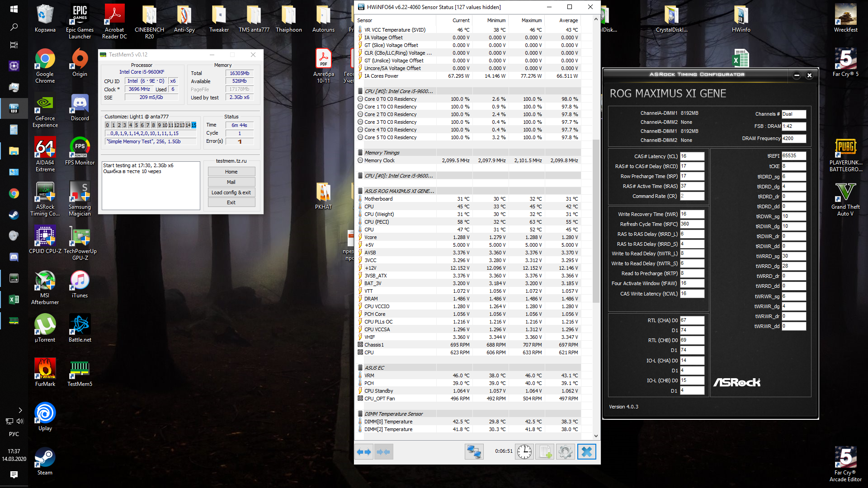Open HWiNFO sensor settings gear icon
This screenshot has width=868, height=488.
tap(565, 451)
